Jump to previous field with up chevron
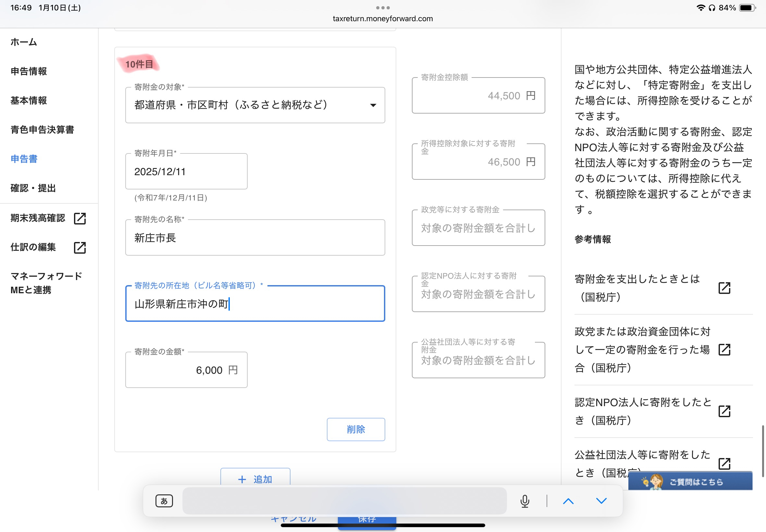The height and width of the screenshot is (532, 766). pyautogui.click(x=568, y=501)
